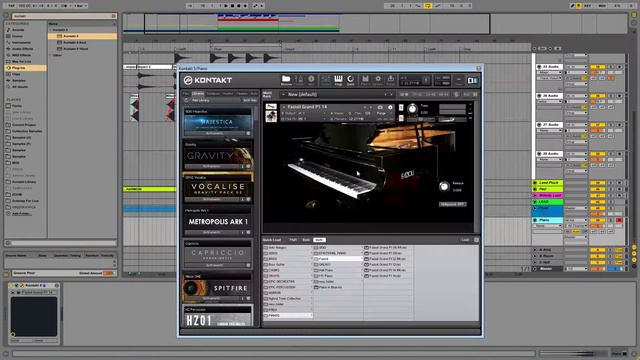
Task: Select the Multi tab in Quick-Load
Action: [x=293, y=240]
